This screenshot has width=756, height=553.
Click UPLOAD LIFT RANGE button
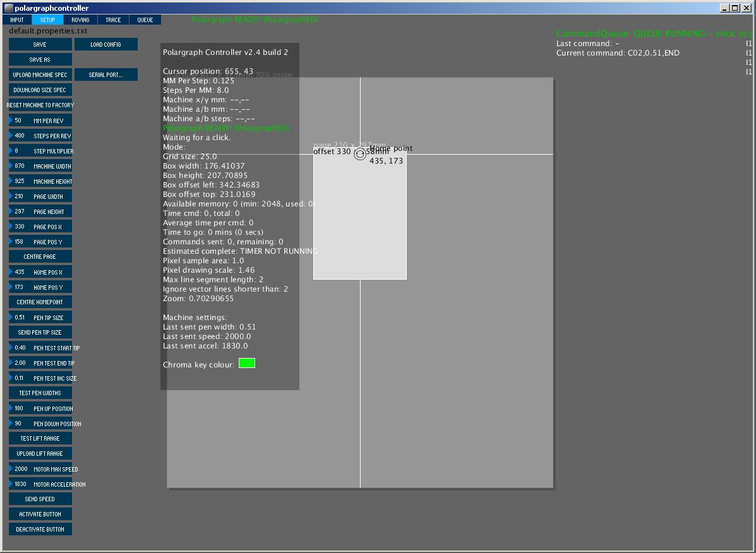40,454
